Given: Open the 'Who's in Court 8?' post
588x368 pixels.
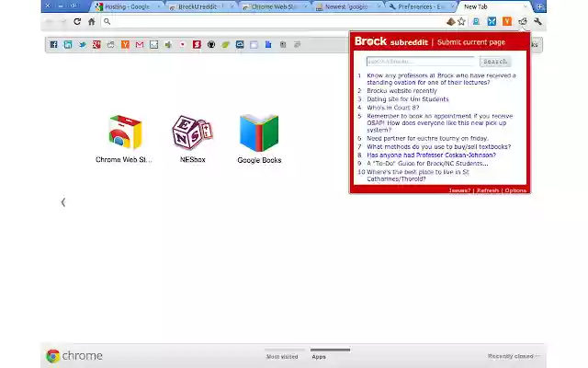Looking at the screenshot, I should (x=393, y=108).
